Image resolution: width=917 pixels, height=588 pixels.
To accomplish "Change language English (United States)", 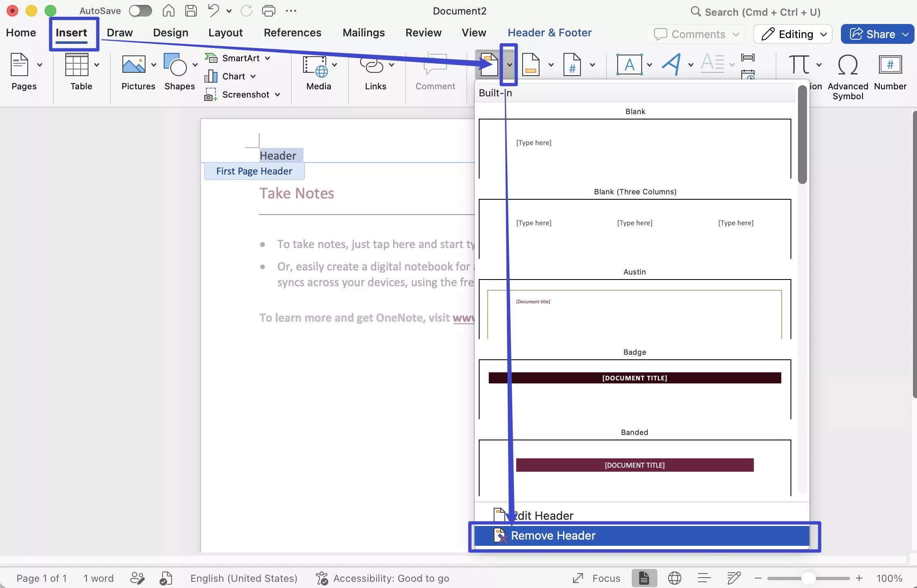I will (244, 578).
